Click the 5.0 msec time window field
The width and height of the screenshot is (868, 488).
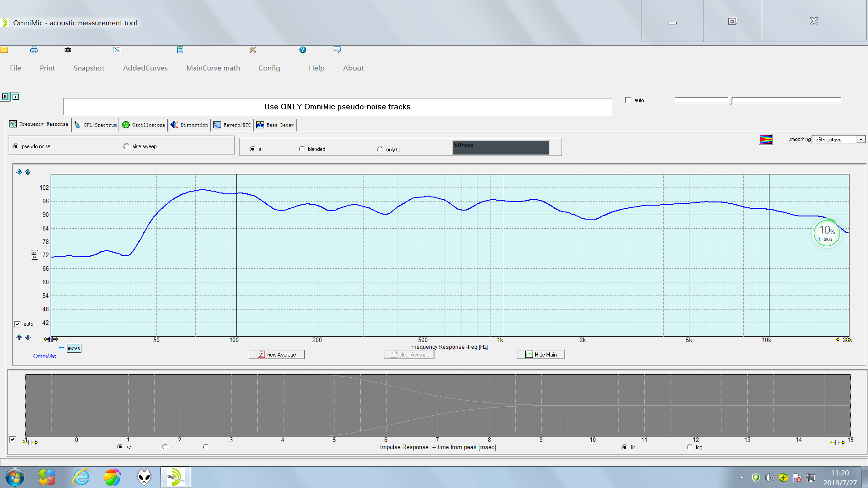(x=501, y=148)
